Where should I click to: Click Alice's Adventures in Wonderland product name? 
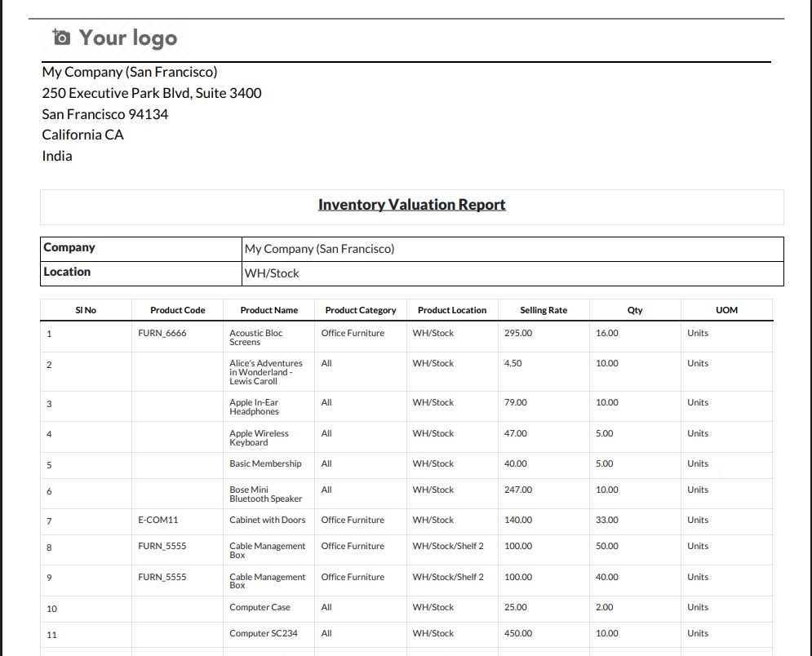265,372
